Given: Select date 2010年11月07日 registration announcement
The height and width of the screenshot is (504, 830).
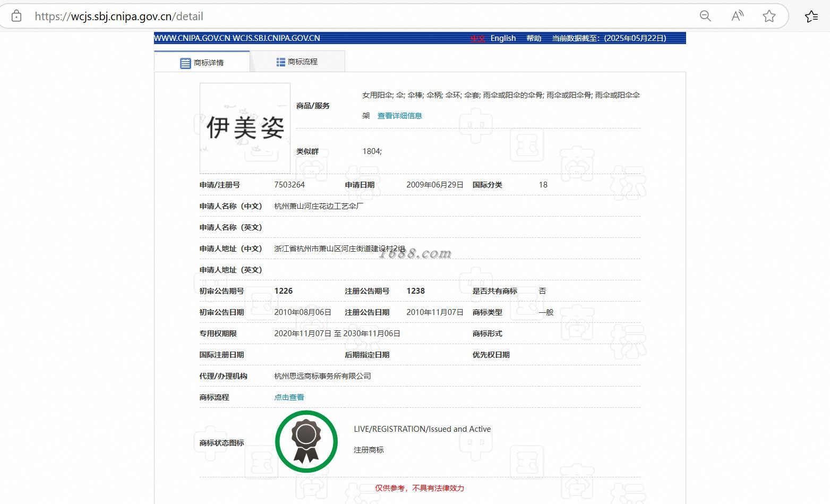Looking at the screenshot, I should pos(435,312).
